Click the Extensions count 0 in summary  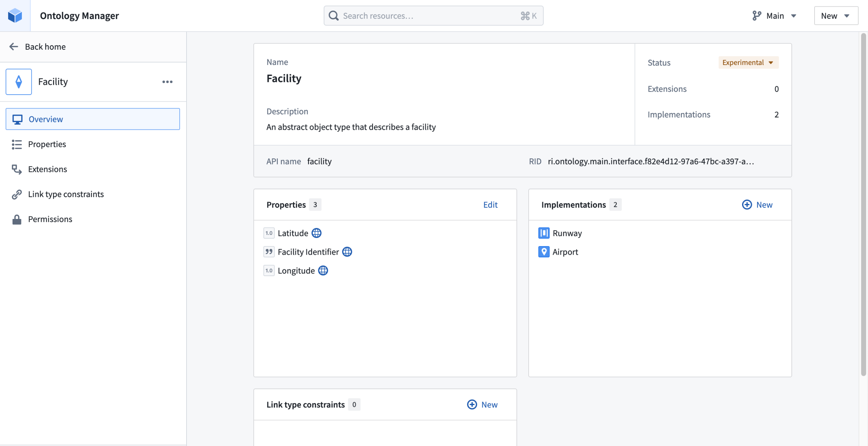[x=776, y=89]
